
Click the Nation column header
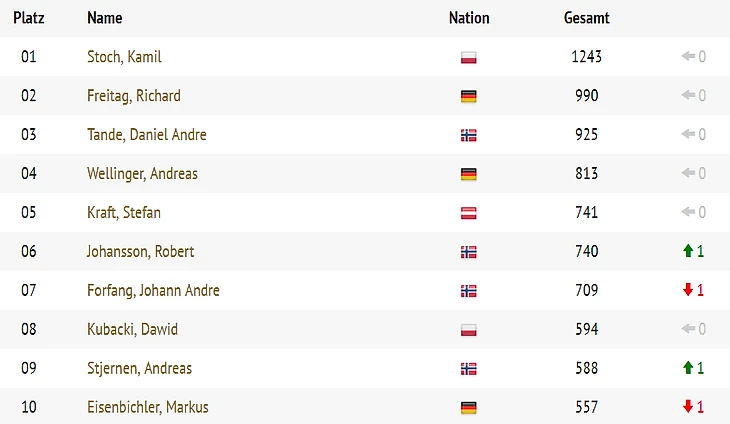[x=468, y=18]
